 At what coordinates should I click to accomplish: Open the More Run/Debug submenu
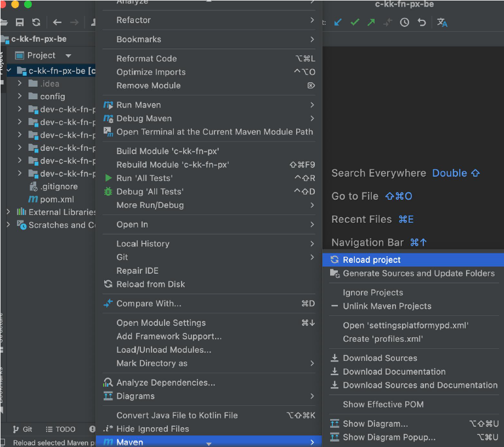tap(209, 205)
